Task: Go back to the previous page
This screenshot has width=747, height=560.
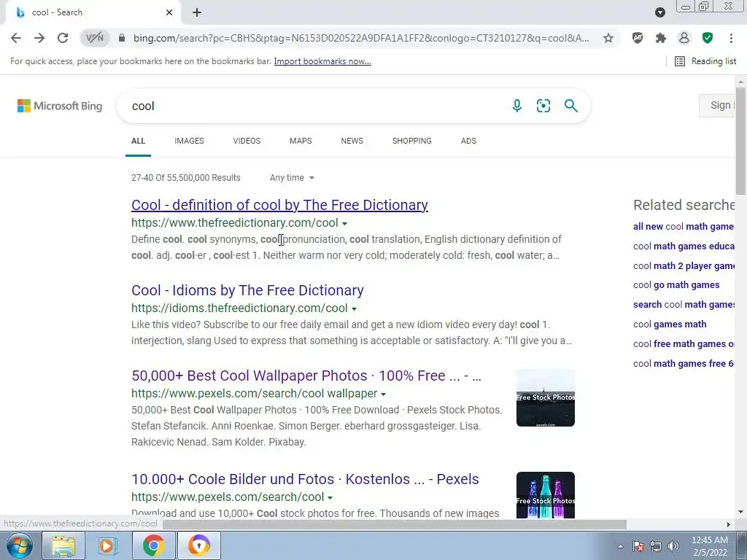Action: click(16, 38)
